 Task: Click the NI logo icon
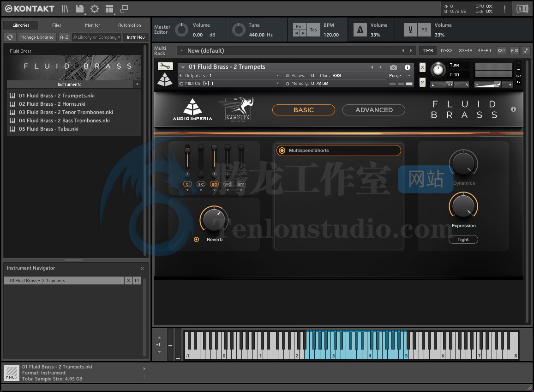(522, 9)
